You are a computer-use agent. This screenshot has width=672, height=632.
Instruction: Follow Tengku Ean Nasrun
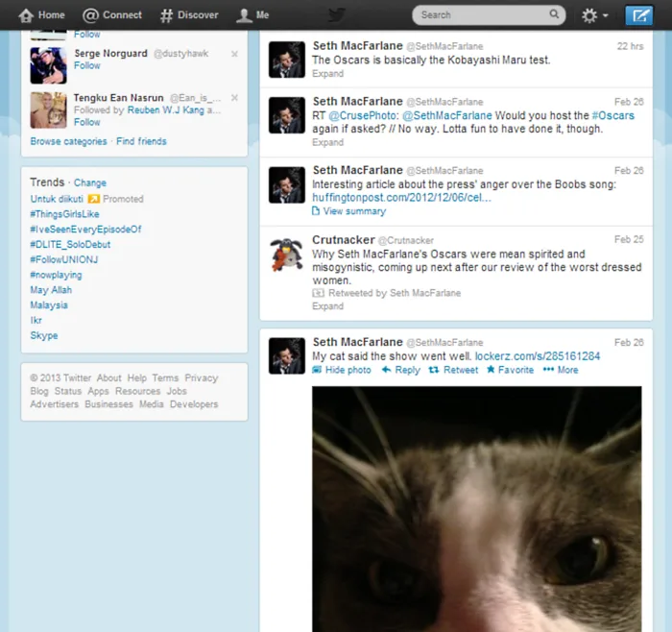[87, 122]
